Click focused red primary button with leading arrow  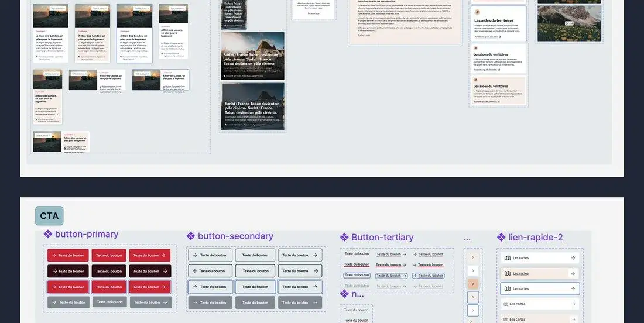pos(68,287)
